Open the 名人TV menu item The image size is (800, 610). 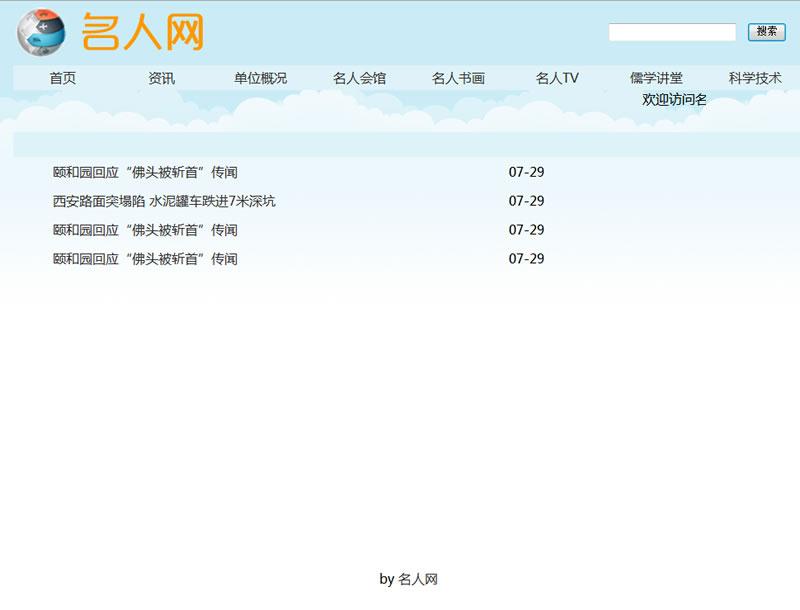(557, 78)
